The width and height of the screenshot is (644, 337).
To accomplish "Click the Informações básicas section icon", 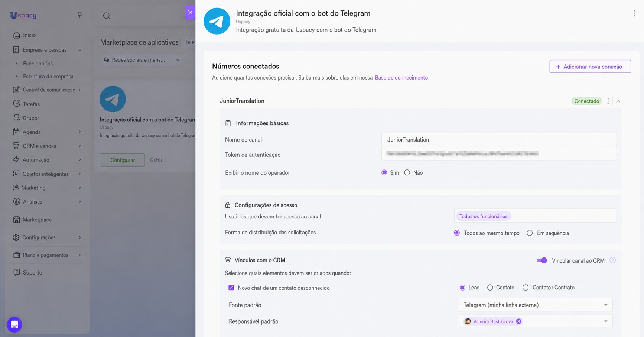I will (228, 123).
